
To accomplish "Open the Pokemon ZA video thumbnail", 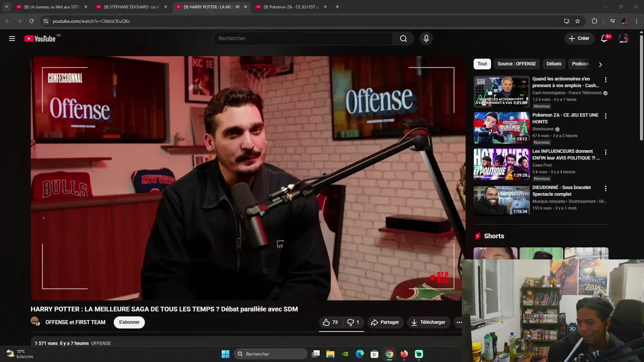I will pos(502,128).
